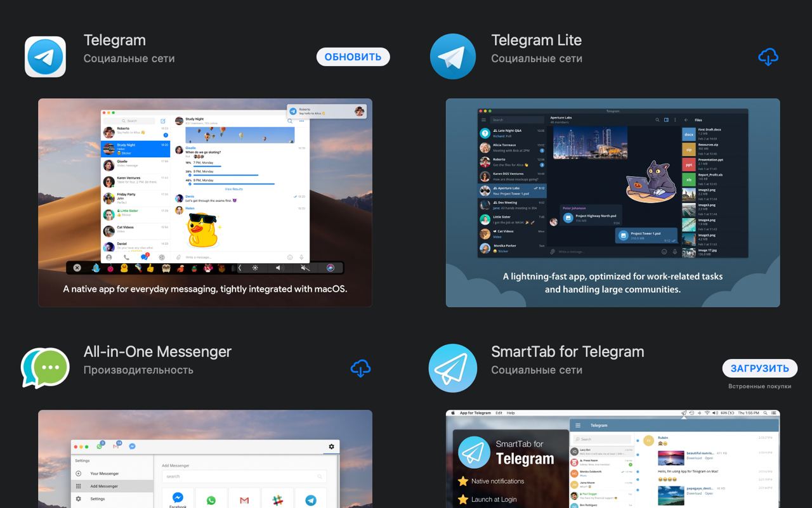Open the All-in-One Messenger app icon
The height and width of the screenshot is (508, 812).
(x=45, y=368)
